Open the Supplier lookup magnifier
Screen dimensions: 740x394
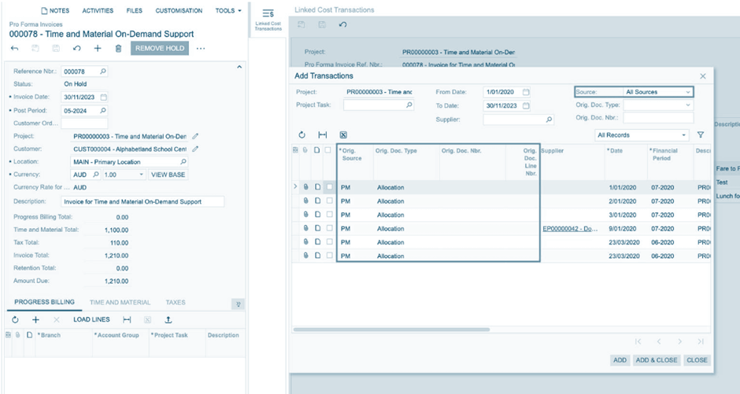point(549,119)
